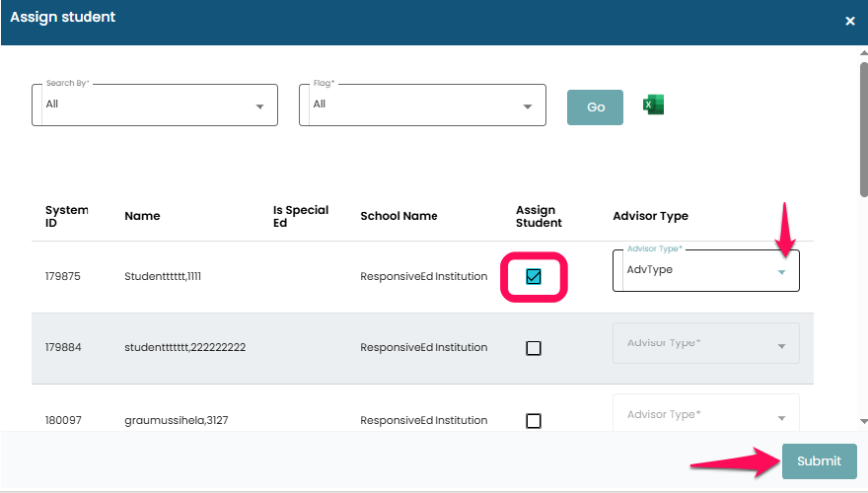Screen dimensions: 868x493
Task: Click System ID 179884 row cell
Action: tap(63, 348)
